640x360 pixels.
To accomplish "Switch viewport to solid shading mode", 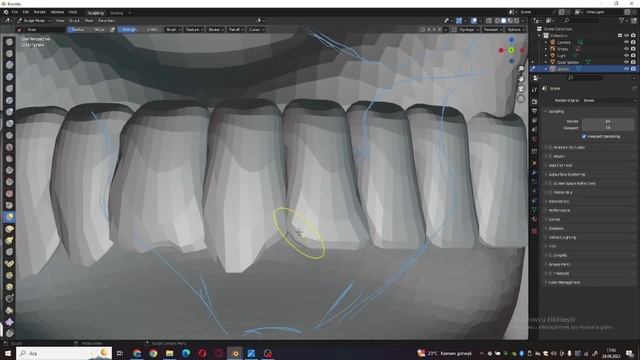I will (x=504, y=20).
